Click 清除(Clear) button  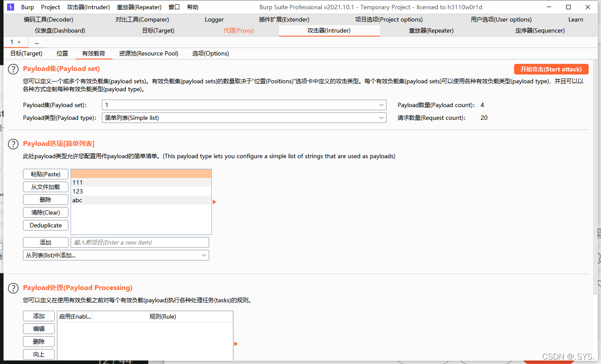45,212
